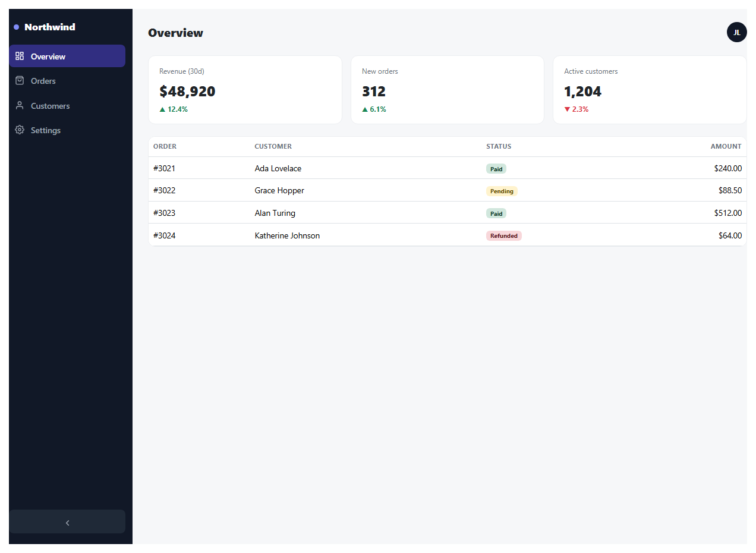756x553 pixels.
Task: Click customer name Katherine Johnson
Action: 287,235
